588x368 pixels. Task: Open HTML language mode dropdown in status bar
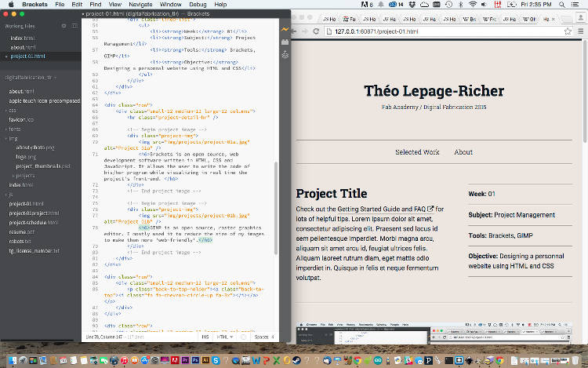pyautogui.click(x=224, y=337)
